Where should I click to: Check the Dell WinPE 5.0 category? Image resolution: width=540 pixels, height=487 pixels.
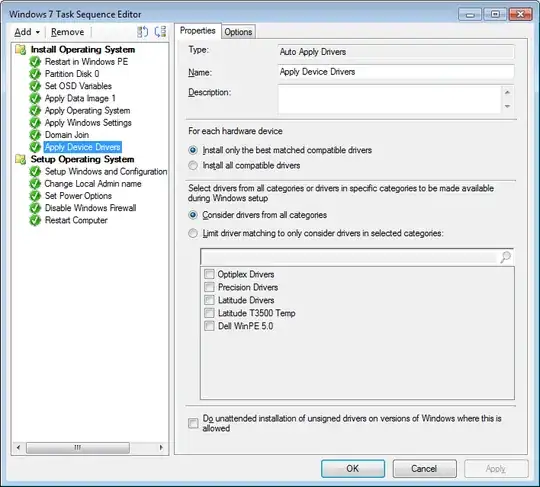click(209, 326)
